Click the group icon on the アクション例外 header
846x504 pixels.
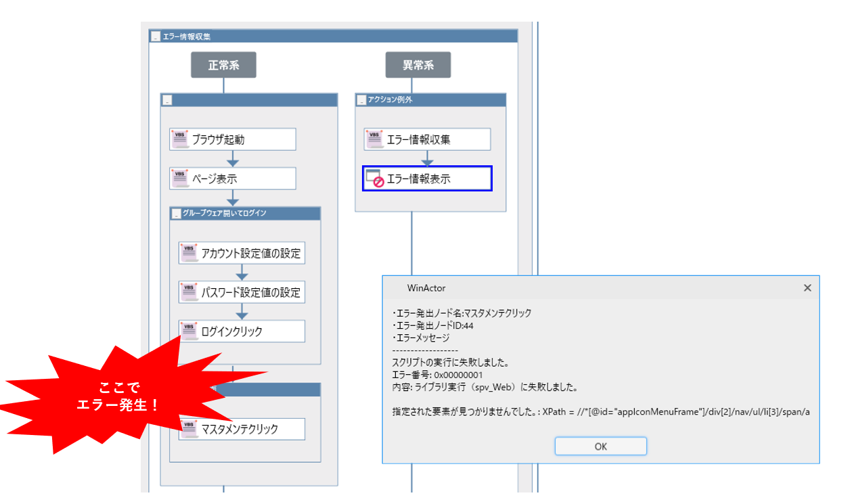[361, 99]
